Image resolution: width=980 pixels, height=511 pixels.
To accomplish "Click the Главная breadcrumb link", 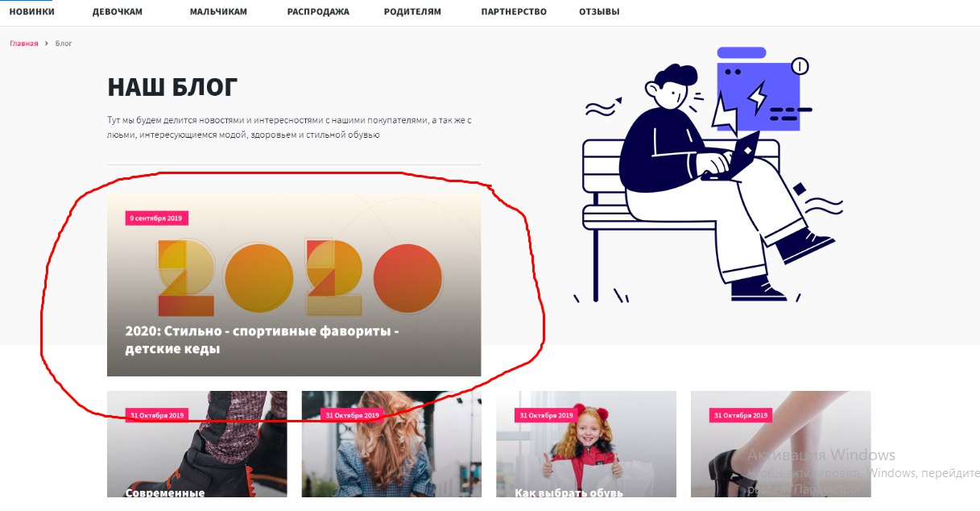I will tap(23, 44).
